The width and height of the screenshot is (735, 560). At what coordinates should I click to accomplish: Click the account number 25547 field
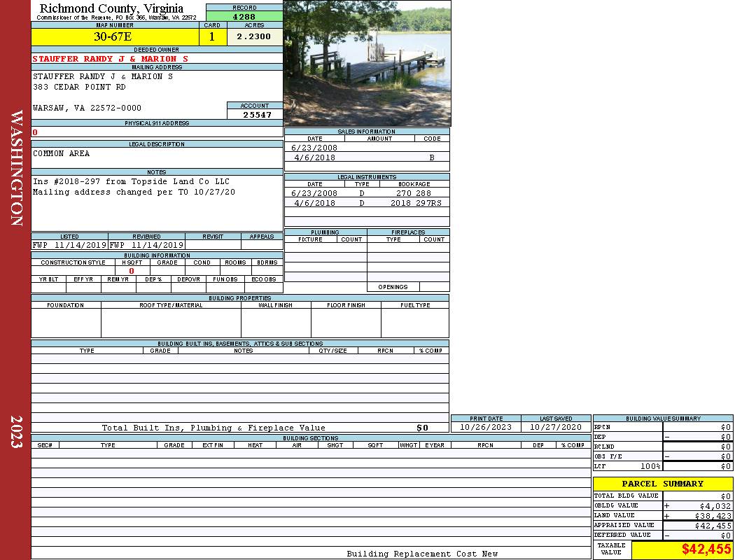click(x=257, y=115)
